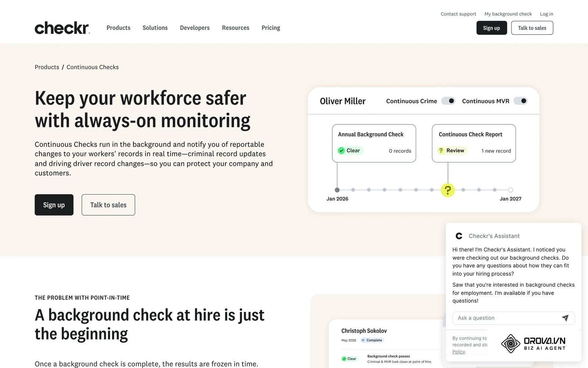The width and height of the screenshot is (588, 368).
Task: Click the Complete badge under Christoph Sokolov
Action: [372, 340]
